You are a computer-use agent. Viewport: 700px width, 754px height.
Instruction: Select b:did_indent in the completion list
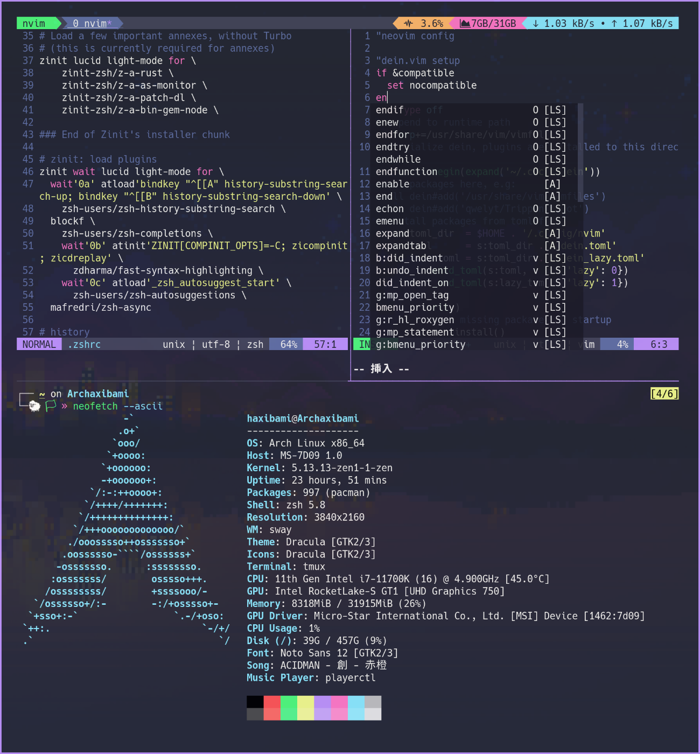point(474,259)
